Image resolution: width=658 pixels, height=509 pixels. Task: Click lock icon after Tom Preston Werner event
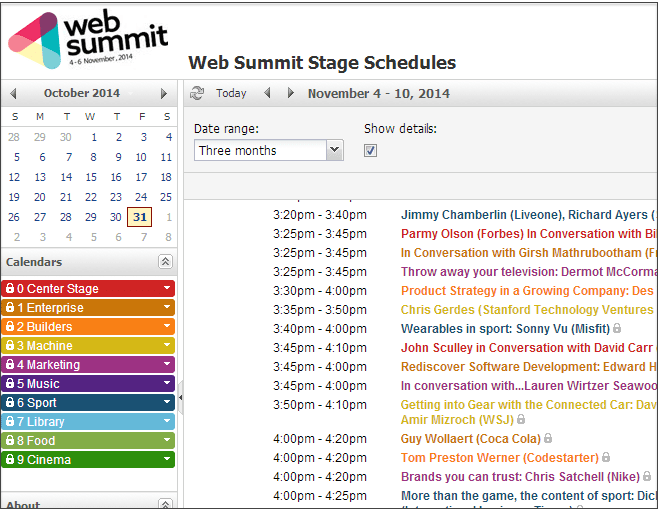coord(606,457)
